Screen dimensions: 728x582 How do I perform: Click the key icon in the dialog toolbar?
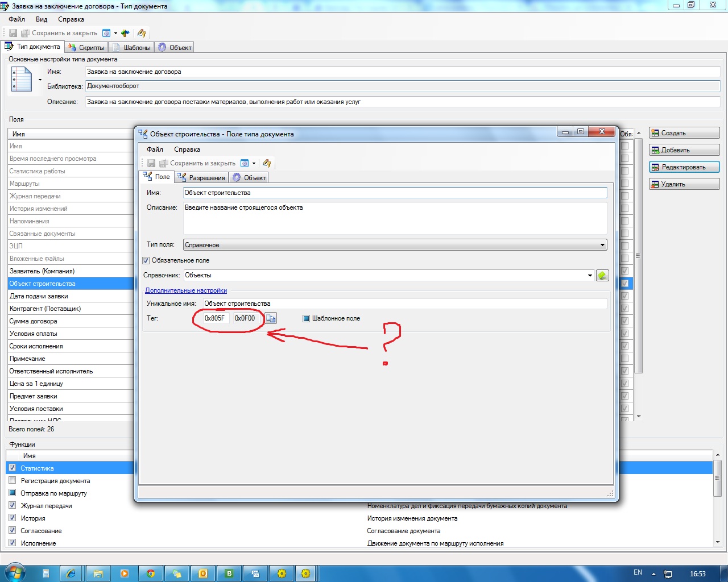point(267,163)
